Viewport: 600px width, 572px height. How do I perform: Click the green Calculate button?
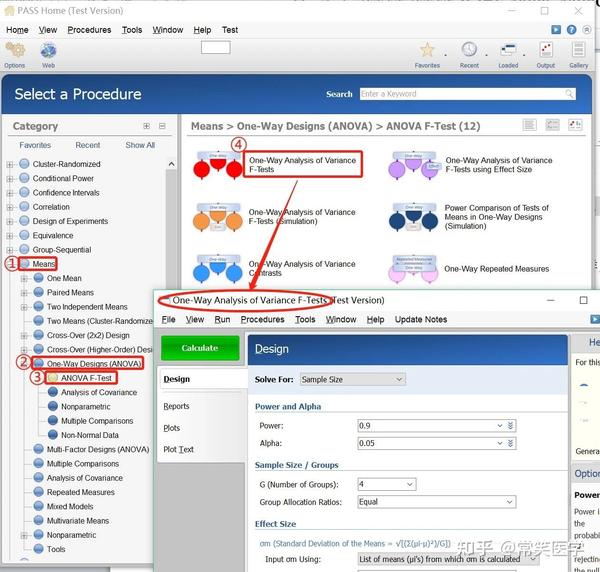[x=200, y=348]
